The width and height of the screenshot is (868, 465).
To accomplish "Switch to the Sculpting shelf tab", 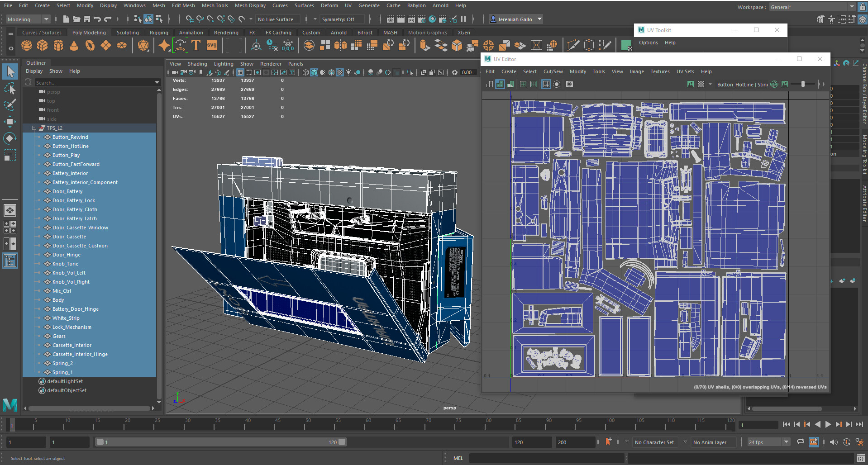I will point(128,33).
